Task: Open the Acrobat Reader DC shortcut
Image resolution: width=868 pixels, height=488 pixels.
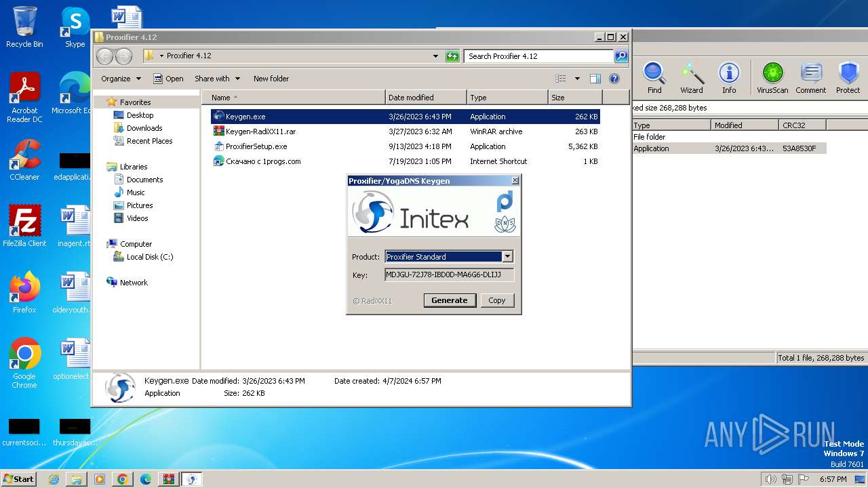Action: click(x=24, y=98)
